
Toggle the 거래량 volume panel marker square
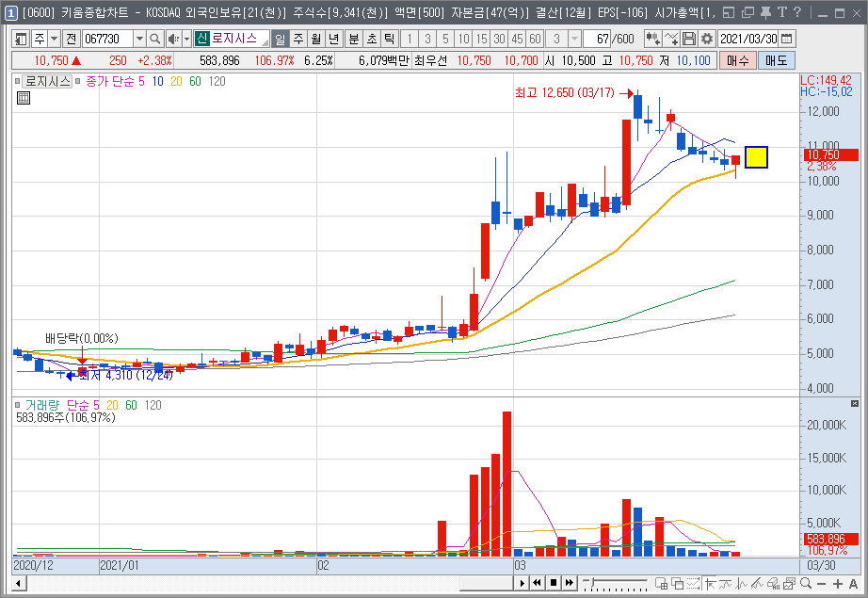click(x=18, y=405)
